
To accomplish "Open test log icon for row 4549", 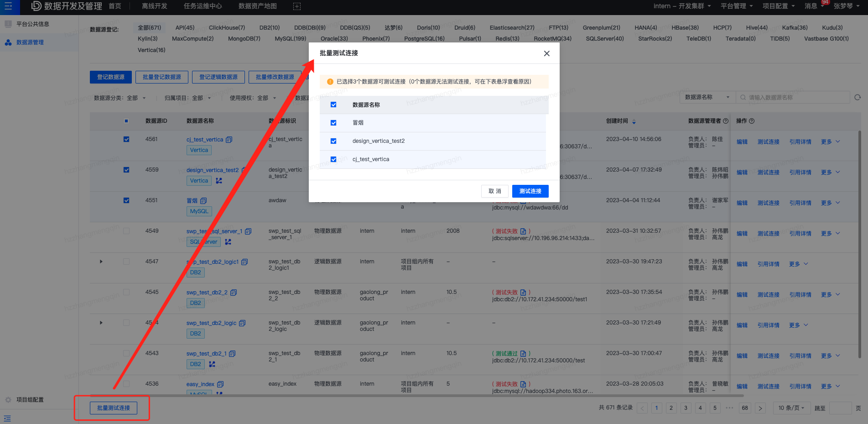I will click(x=523, y=231).
